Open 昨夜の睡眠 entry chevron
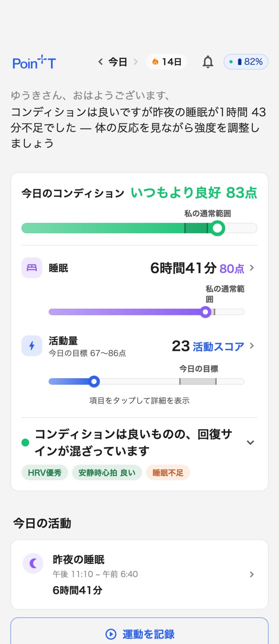The width and height of the screenshot is (279, 644). click(x=251, y=574)
